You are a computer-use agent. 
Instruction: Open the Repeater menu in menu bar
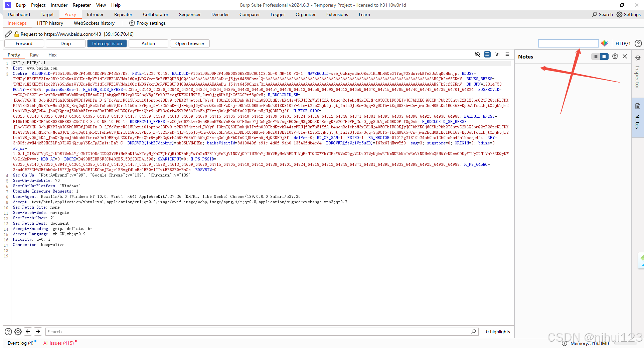(82, 5)
